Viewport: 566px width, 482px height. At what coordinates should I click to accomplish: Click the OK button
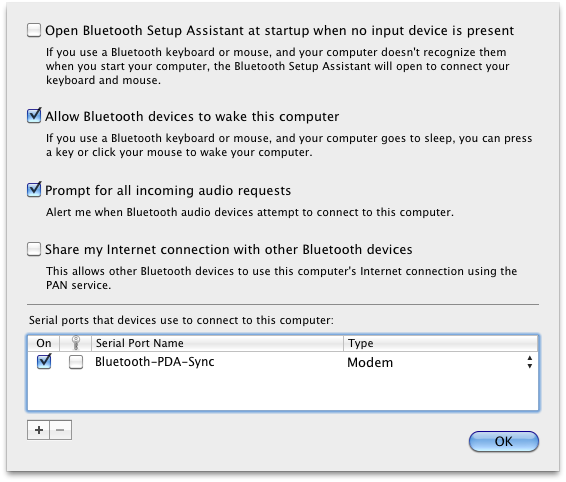tap(504, 441)
